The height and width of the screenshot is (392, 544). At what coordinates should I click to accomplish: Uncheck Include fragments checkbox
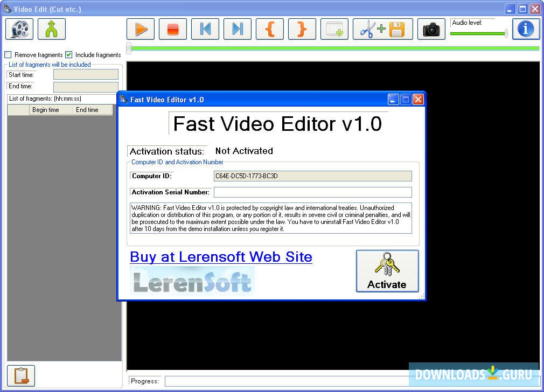[x=69, y=55]
